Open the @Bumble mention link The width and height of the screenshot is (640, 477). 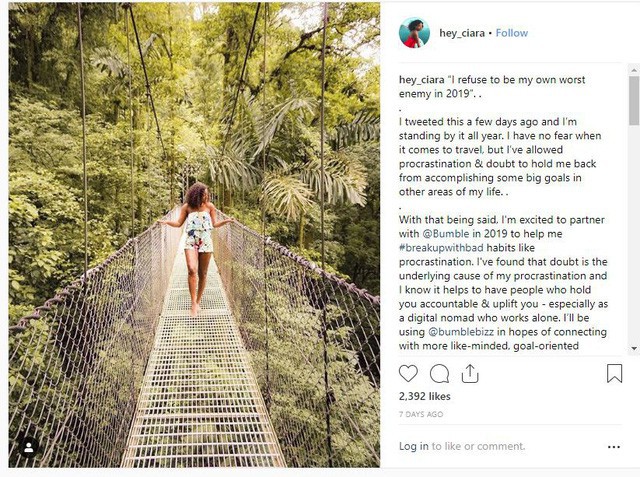coord(446,234)
